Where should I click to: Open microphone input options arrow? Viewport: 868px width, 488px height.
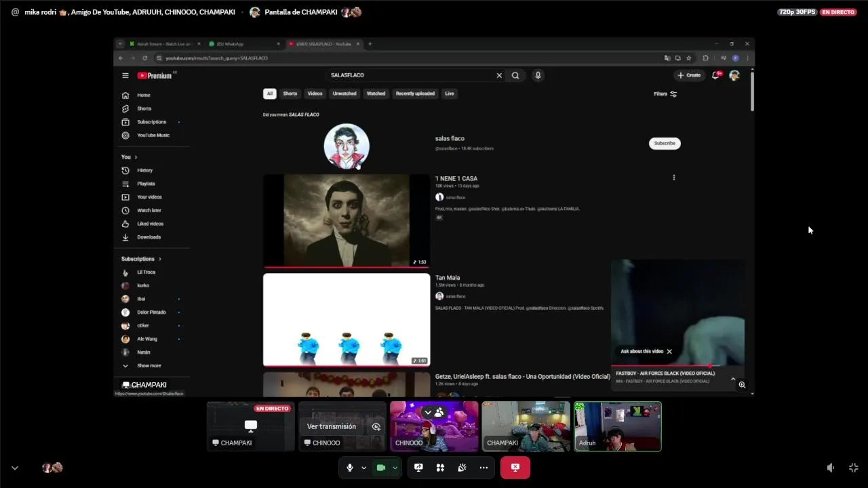click(363, 468)
